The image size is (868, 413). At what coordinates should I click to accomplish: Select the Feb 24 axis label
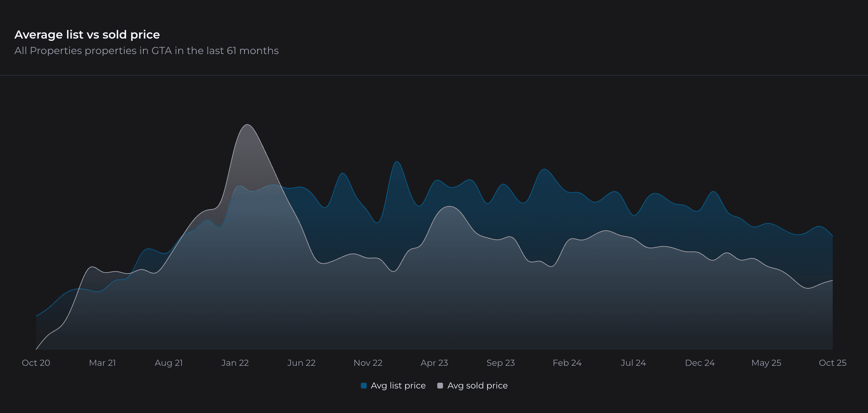click(567, 363)
